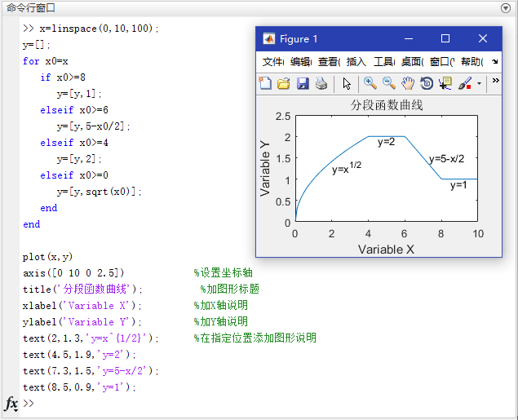Open the 工具 menu in Figure 1
The image size is (518, 420).
[384, 61]
